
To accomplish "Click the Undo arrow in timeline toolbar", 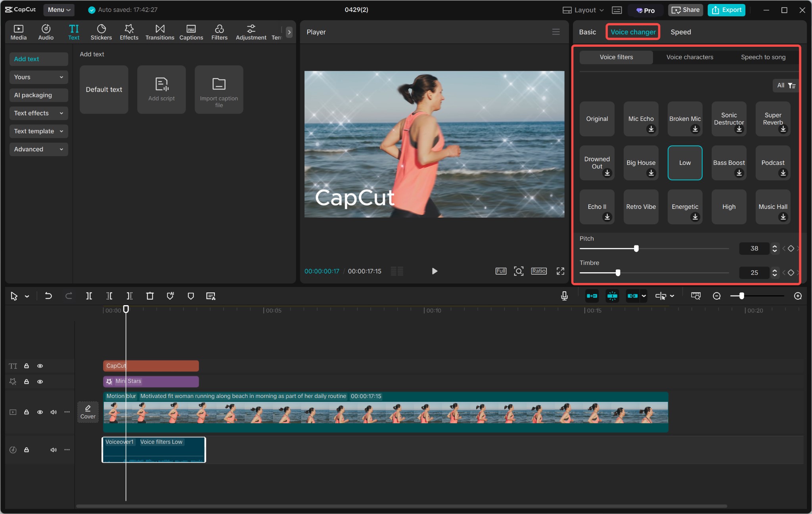I will pyautogui.click(x=48, y=296).
